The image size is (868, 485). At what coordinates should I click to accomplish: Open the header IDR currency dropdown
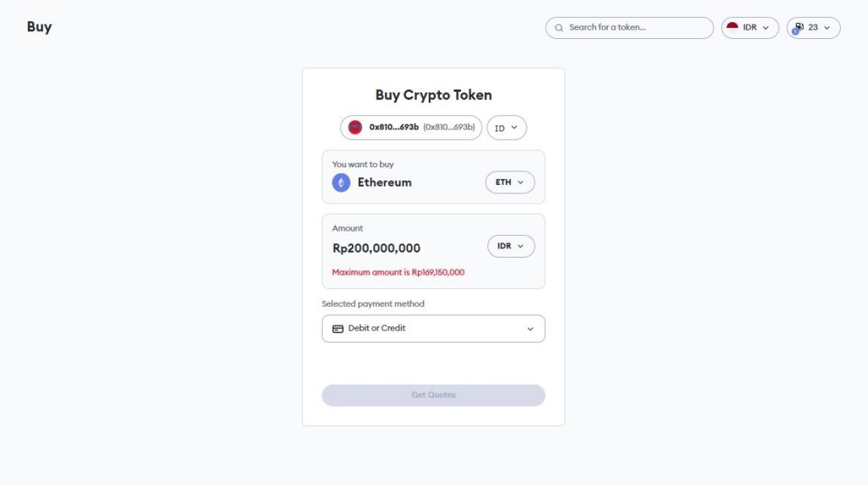pyautogui.click(x=750, y=28)
